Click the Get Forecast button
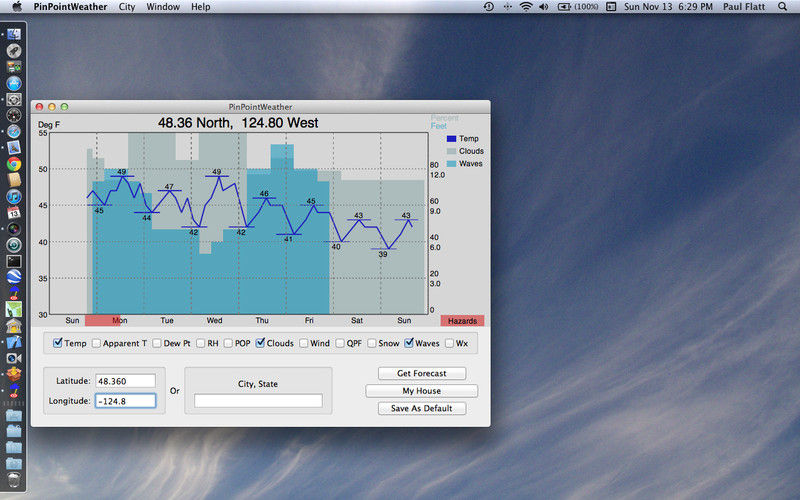The width and height of the screenshot is (800, 500). coord(421,373)
